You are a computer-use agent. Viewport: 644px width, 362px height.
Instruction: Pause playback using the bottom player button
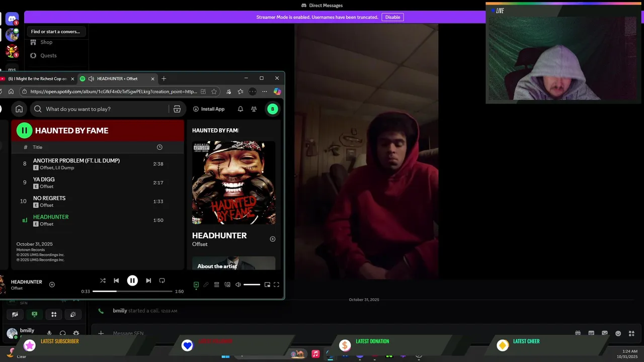(132, 281)
